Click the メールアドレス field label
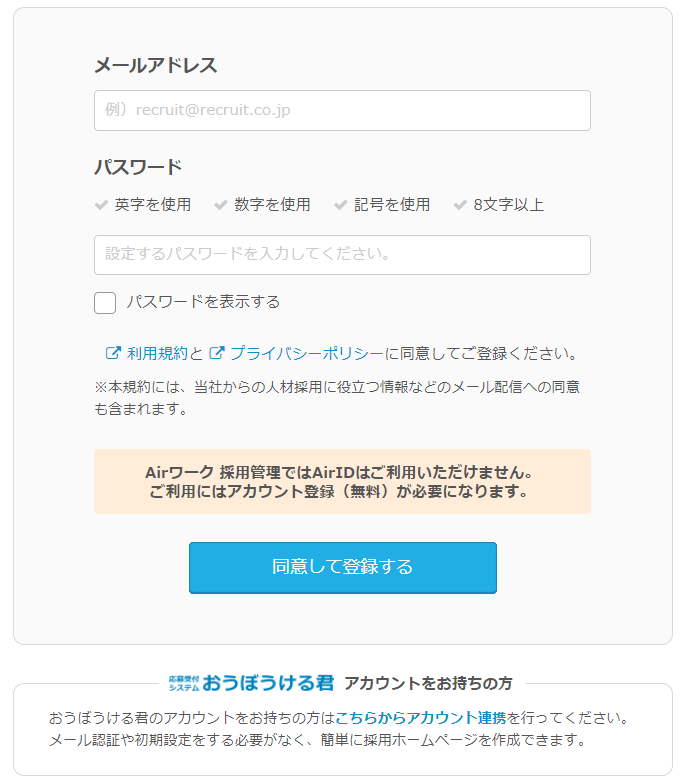Screen dimensions: 687x783 click(x=155, y=66)
